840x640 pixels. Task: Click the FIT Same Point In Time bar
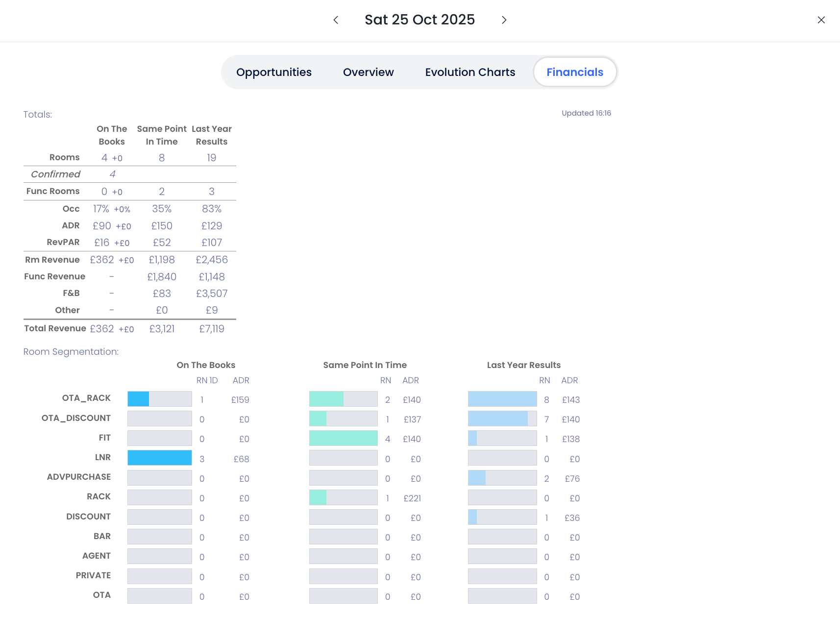(x=343, y=438)
